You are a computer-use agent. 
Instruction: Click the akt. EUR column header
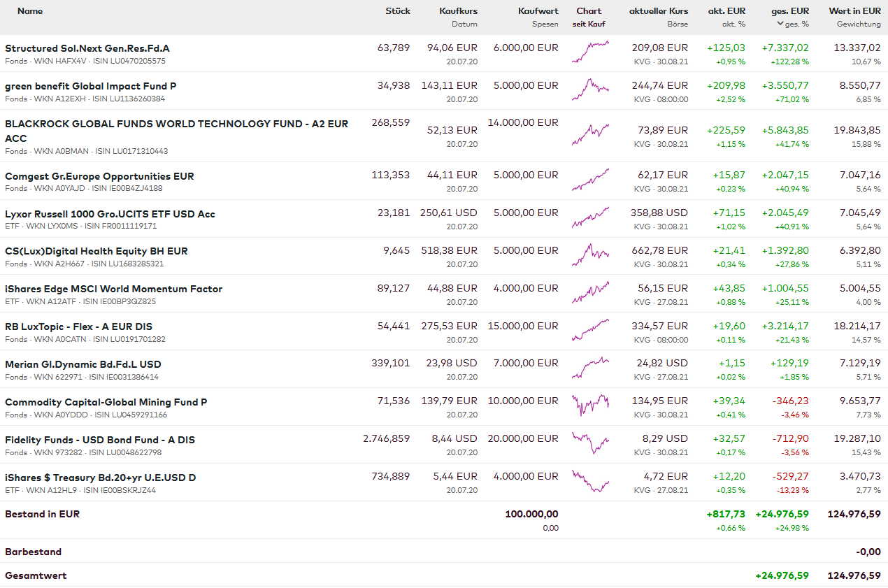tap(726, 11)
